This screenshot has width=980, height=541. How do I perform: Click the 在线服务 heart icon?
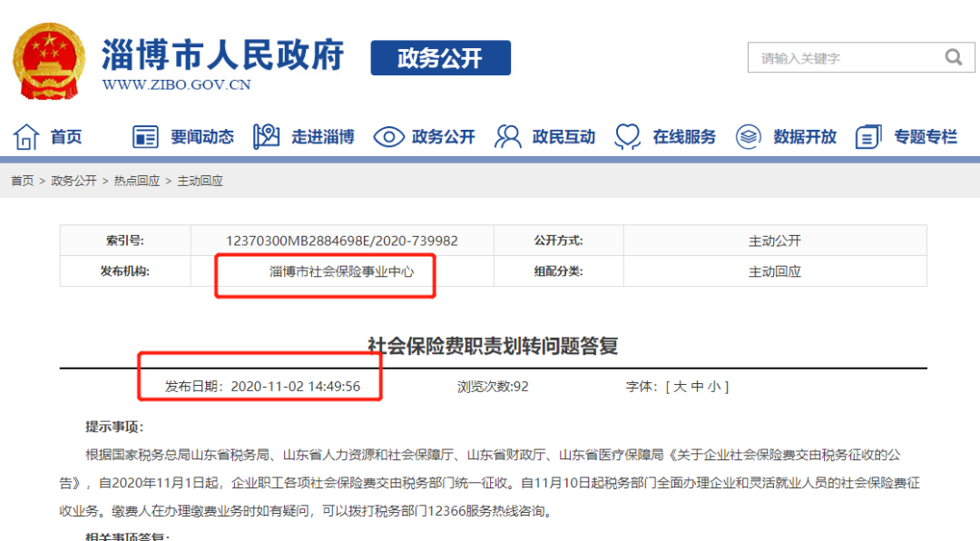[626, 135]
